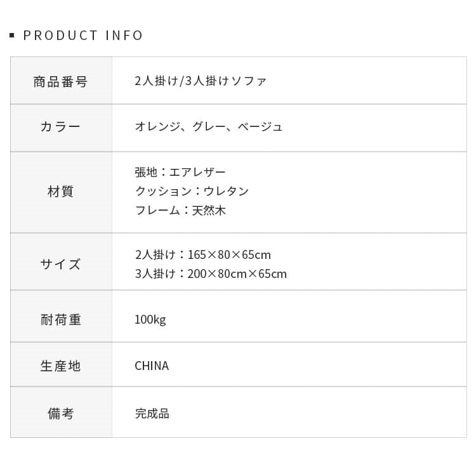Click the フレーム：天然木 material line
This screenshot has width=476, height=476.
(180, 211)
